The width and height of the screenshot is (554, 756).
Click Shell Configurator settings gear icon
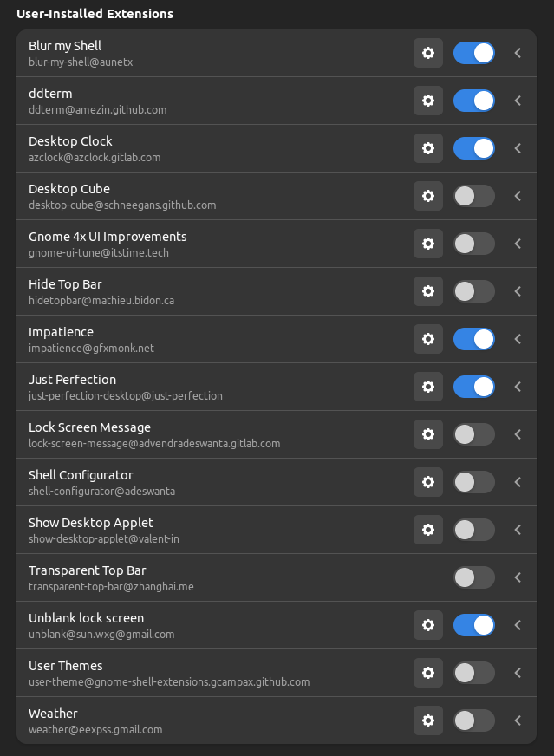point(427,482)
